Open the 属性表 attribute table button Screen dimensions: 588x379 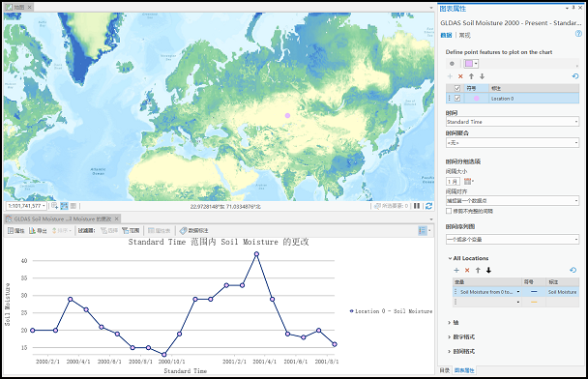click(159, 230)
